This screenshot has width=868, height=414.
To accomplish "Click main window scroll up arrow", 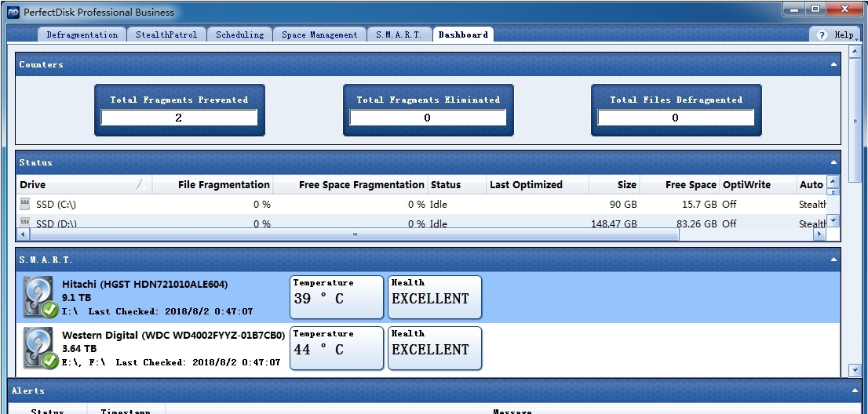I will tap(855, 52).
